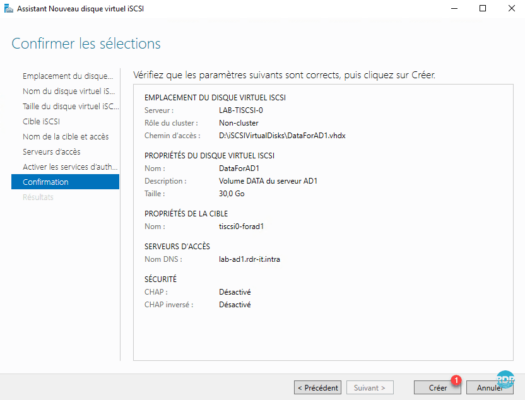This screenshot has width=525, height=400.
Task: Click the PROPRIÉTÉS DU DISQUE VIRTUEL ISCSI heading
Action: point(209,155)
